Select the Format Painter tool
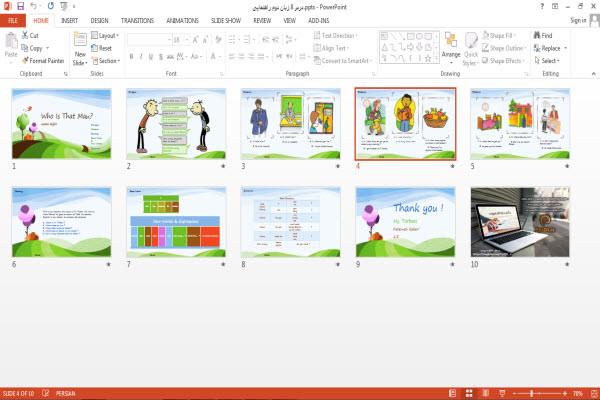600x400 pixels. pyautogui.click(x=43, y=60)
